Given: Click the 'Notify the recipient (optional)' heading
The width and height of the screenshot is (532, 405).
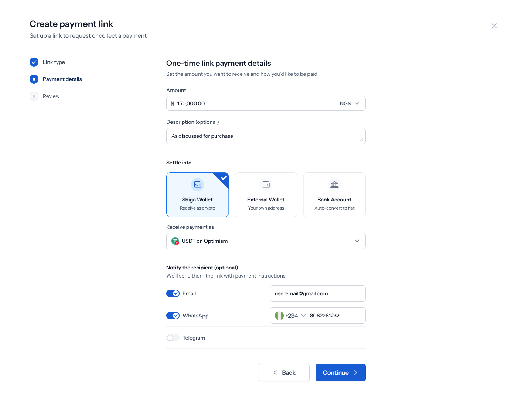Looking at the screenshot, I should point(202,268).
